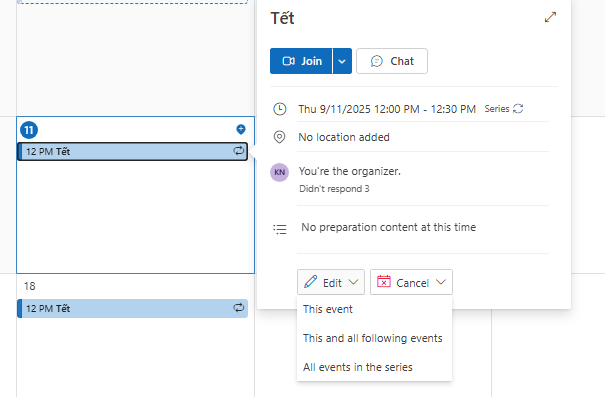Open the meeting Chat
This screenshot has width=605, height=397.
(x=392, y=61)
